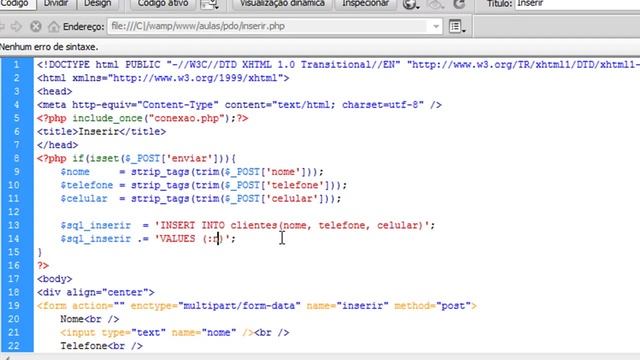Enable Inspecionar mode

(365, 4)
